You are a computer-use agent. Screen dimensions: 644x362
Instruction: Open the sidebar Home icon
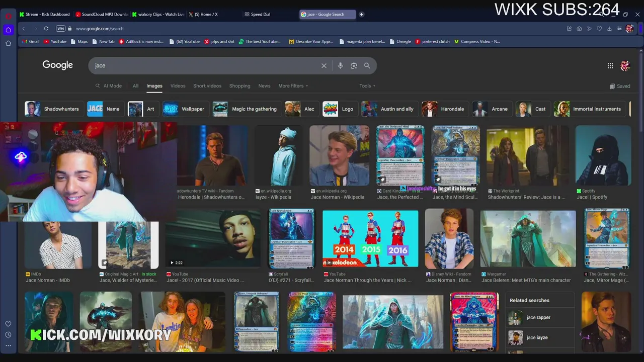click(8, 30)
